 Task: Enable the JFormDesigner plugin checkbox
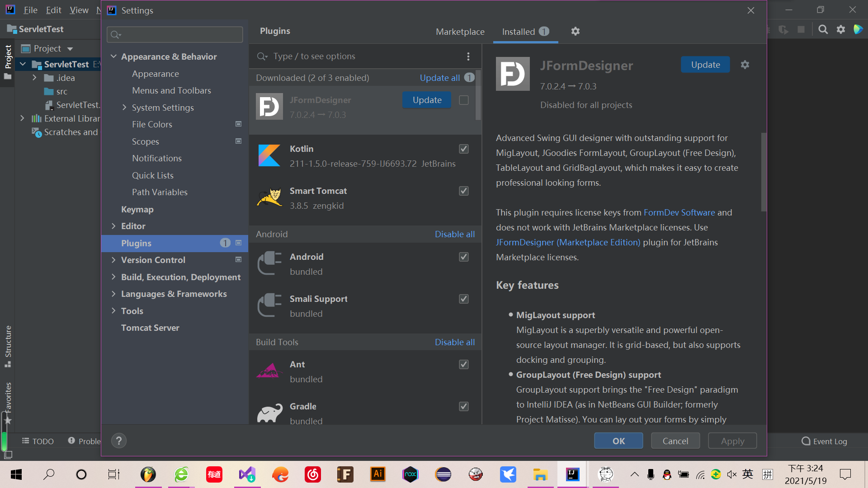[x=464, y=100]
